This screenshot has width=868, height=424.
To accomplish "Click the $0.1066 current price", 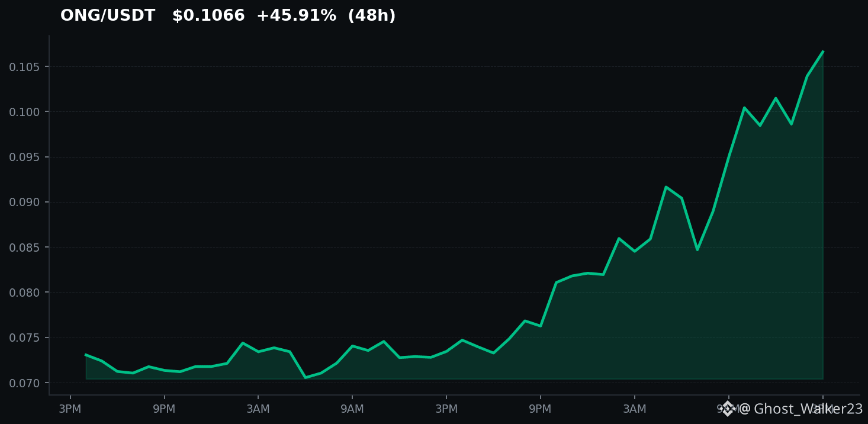I will (x=208, y=16).
